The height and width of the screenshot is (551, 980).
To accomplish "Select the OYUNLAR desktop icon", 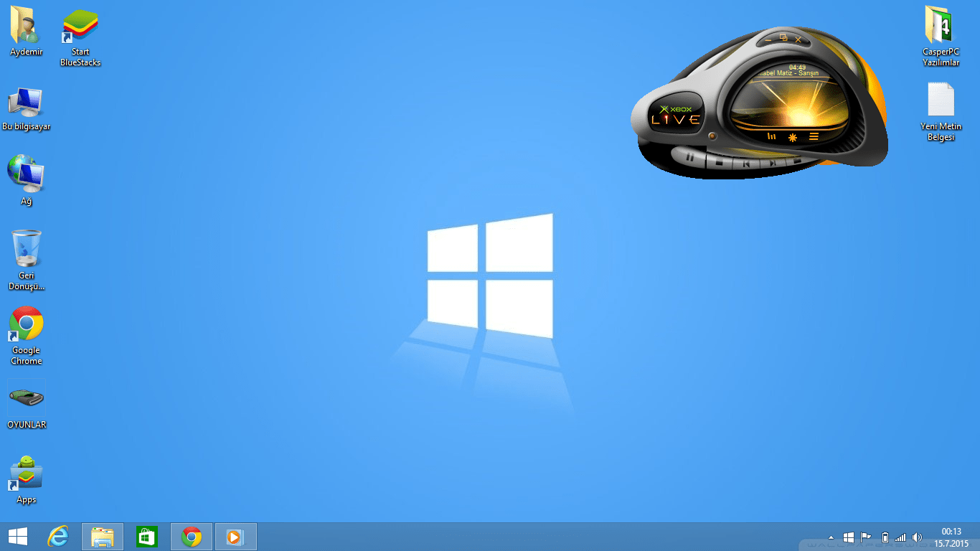I will pos(27,406).
